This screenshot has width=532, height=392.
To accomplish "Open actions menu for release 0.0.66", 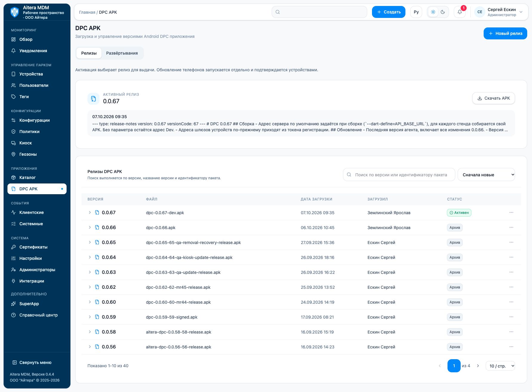I will 511,227.
